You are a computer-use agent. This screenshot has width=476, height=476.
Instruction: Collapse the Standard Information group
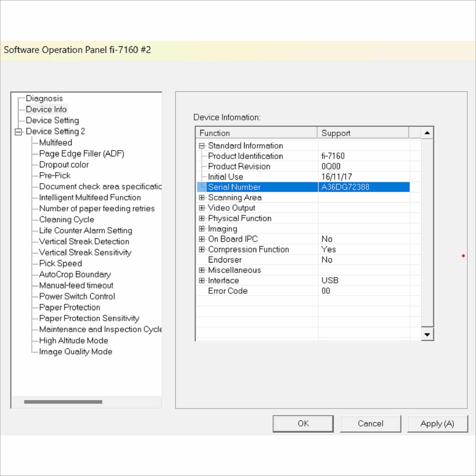[x=202, y=146]
